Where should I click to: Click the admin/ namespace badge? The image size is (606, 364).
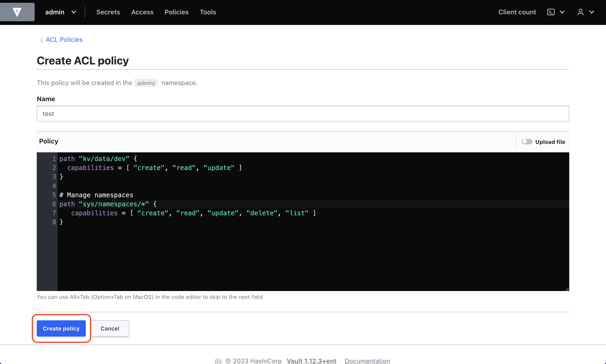coord(146,83)
